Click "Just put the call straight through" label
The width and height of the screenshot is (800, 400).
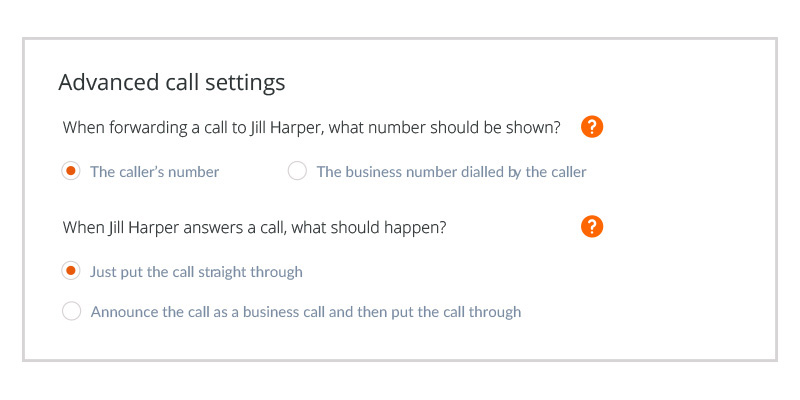coord(196,272)
